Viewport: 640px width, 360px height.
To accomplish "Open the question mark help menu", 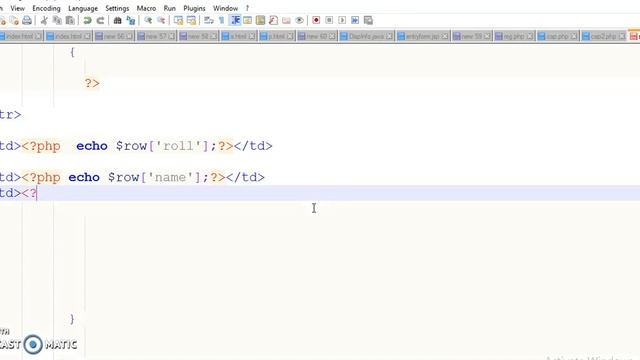I will [247, 8].
